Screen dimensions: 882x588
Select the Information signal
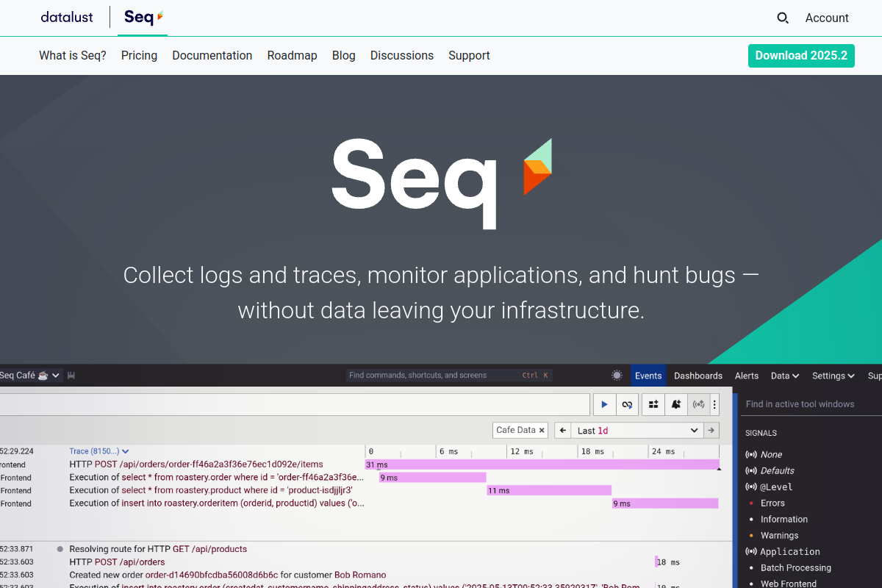pyautogui.click(x=784, y=519)
